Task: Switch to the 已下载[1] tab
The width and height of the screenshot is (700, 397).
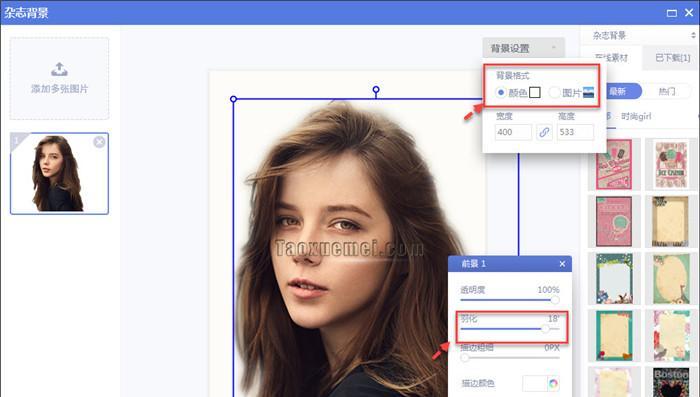Action: [672, 58]
